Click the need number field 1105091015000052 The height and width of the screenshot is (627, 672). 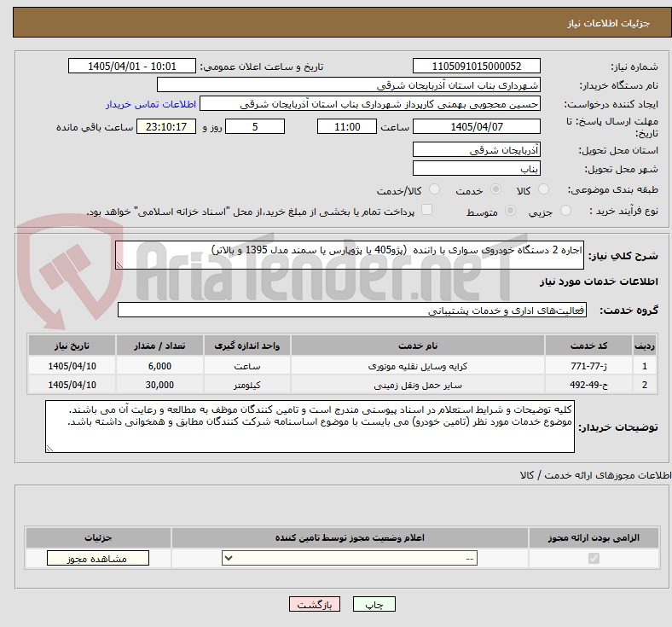477,67
